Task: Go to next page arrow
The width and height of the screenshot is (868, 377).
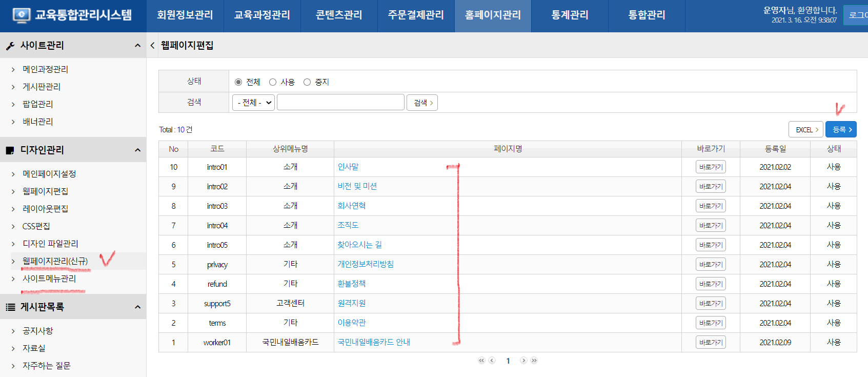Action: pos(523,361)
